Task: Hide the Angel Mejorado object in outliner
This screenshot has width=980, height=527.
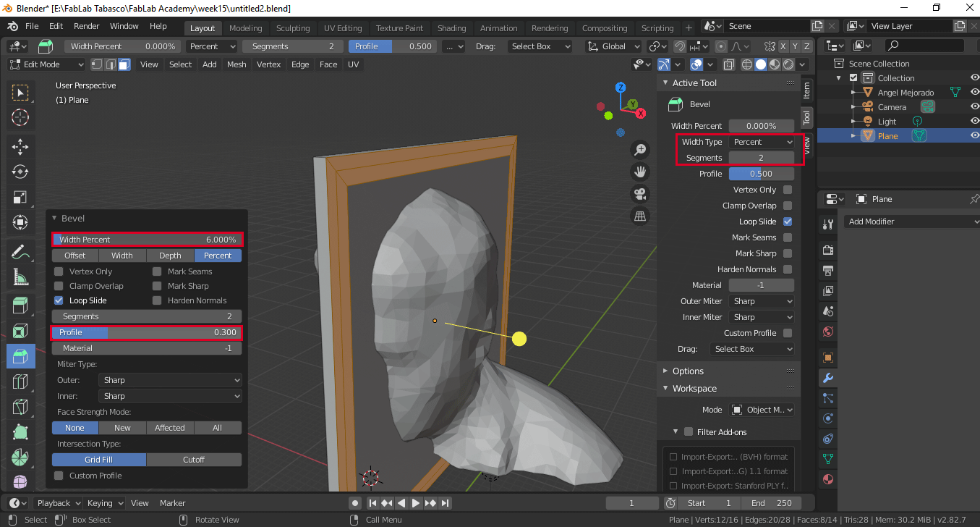Action: point(974,93)
